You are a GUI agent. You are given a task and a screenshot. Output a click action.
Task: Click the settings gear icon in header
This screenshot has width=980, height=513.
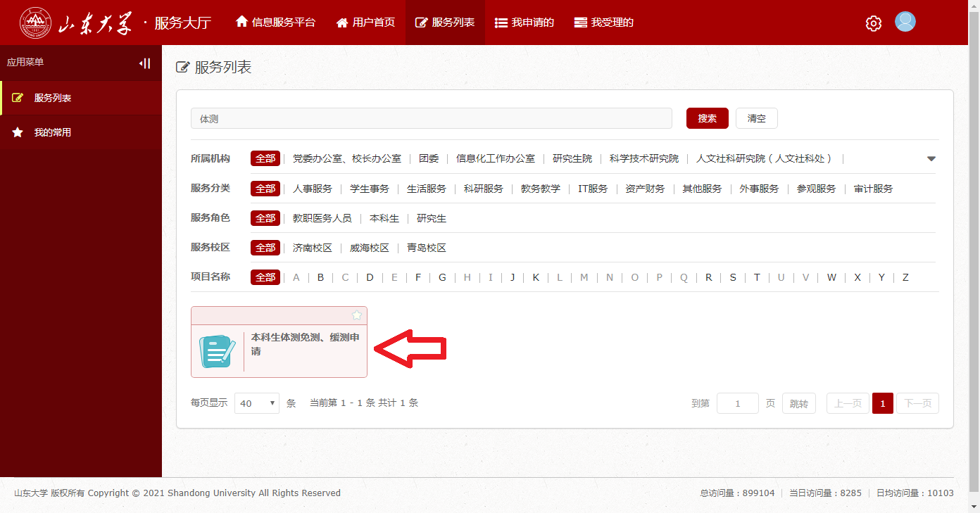pos(873,23)
